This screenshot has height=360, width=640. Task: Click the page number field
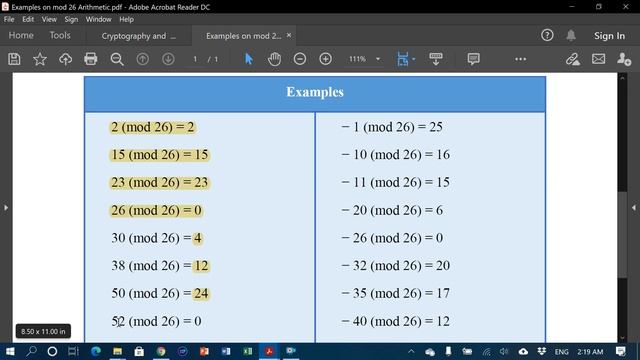(x=195, y=59)
